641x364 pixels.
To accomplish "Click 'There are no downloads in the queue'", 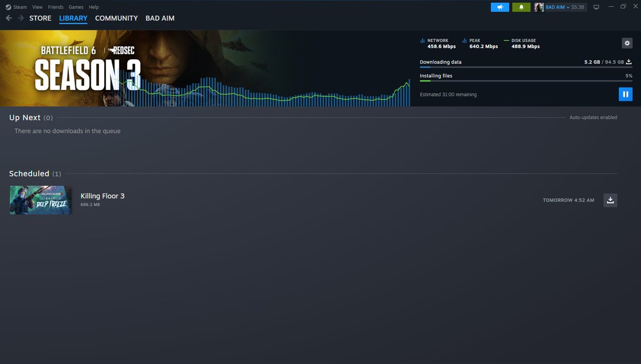I will pyautogui.click(x=67, y=131).
